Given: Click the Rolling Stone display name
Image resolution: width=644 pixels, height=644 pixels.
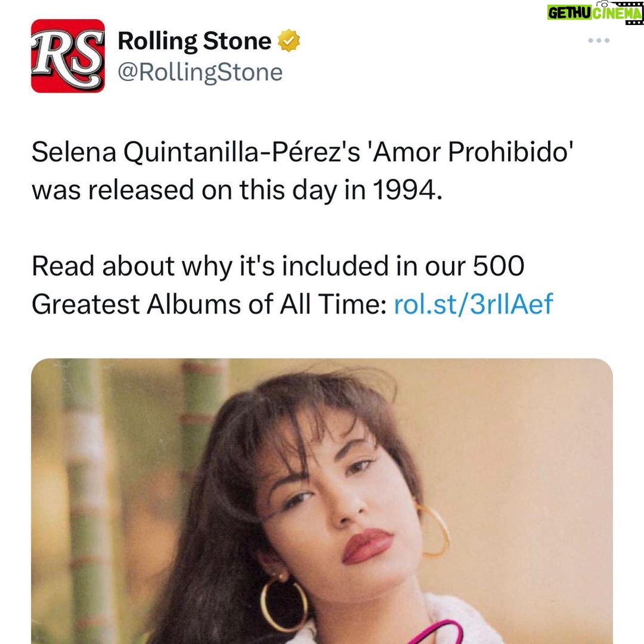Looking at the screenshot, I should point(194,41).
